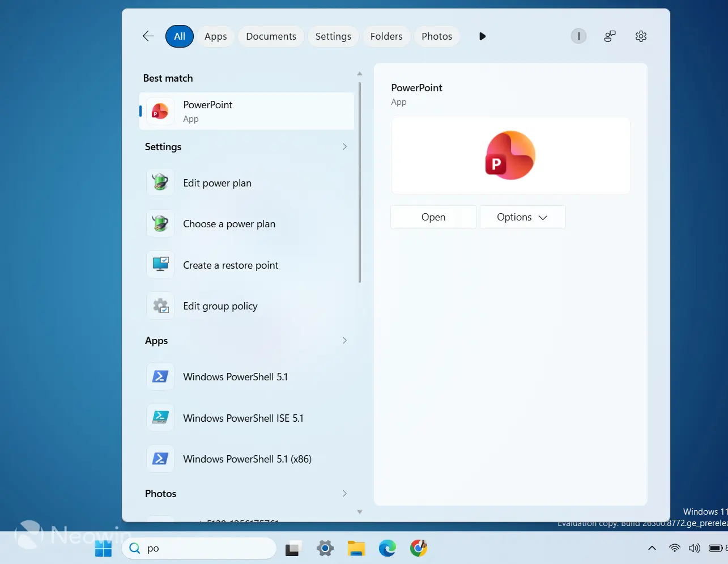Open search settings gear icon
Image resolution: width=728 pixels, height=564 pixels.
pos(641,36)
